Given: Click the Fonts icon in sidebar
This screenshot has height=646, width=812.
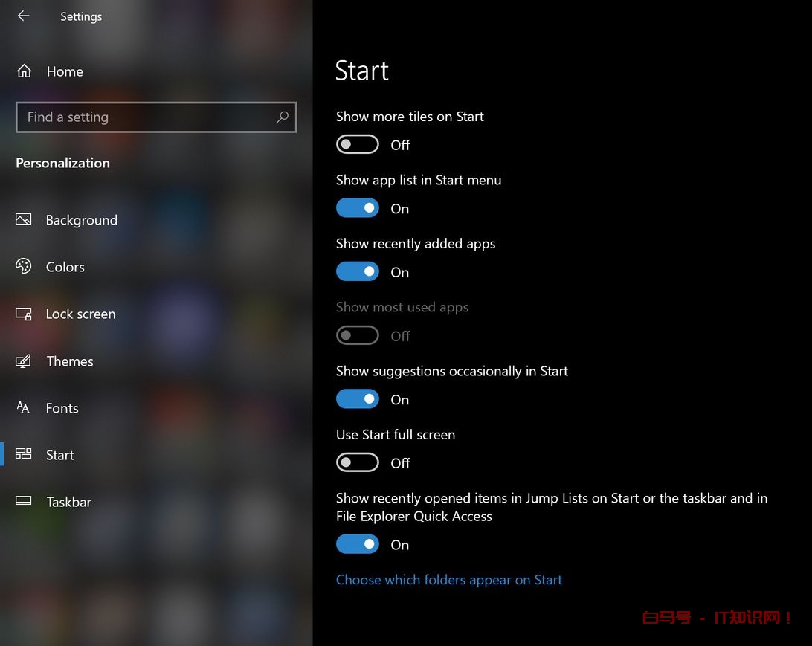Looking at the screenshot, I should click(x=24, y=408).
